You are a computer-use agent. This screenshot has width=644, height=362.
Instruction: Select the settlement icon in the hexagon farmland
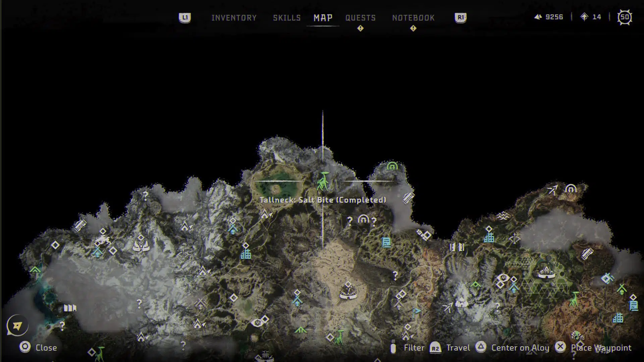click(x=546, y=272)
